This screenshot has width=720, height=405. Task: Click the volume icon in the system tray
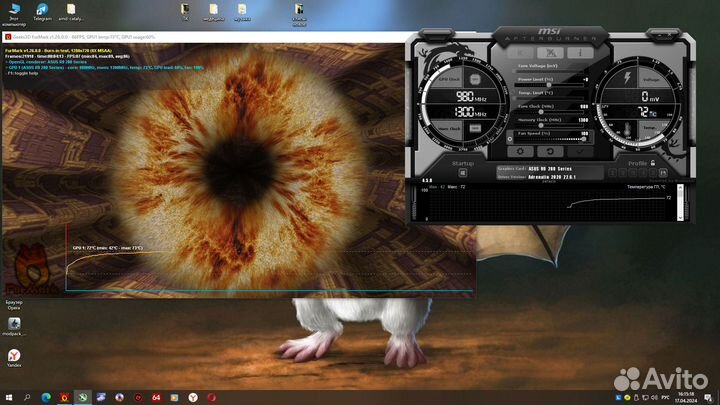(654, 398)
